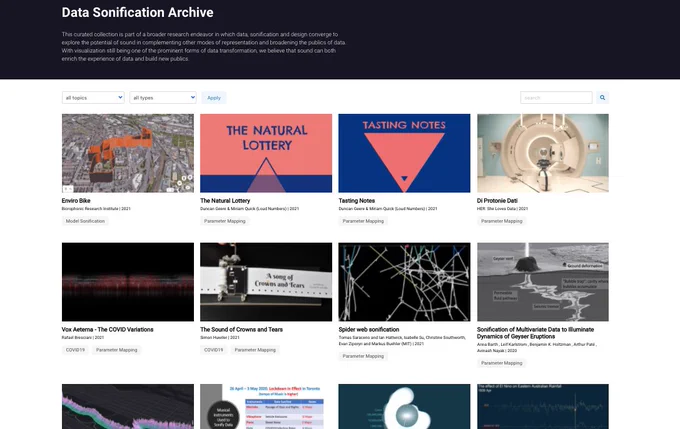Select Model Sonification tag under Enviro Bike
680x429 pixels.
85,221
